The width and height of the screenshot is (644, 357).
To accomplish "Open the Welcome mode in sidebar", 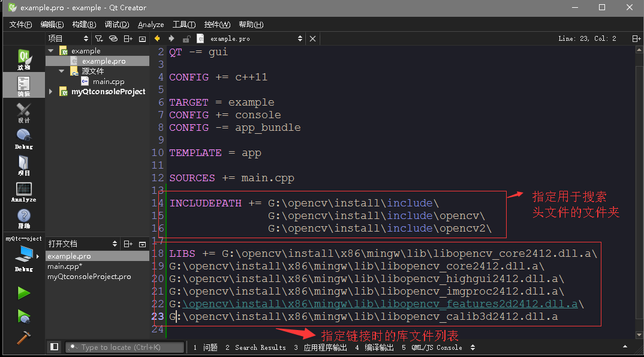I will 24,59.
